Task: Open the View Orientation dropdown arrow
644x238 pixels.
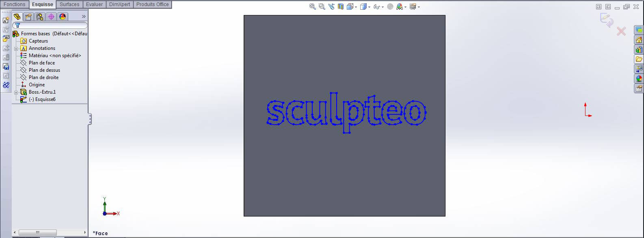Action: [356, 7]
